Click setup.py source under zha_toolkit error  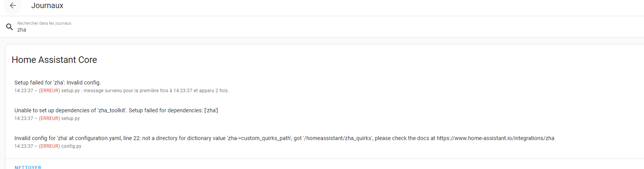[71, 118]
